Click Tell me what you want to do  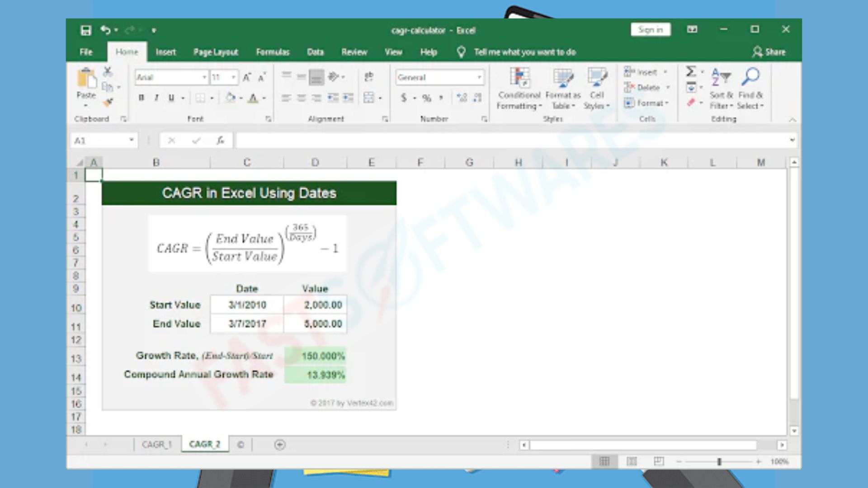[524, 52]
